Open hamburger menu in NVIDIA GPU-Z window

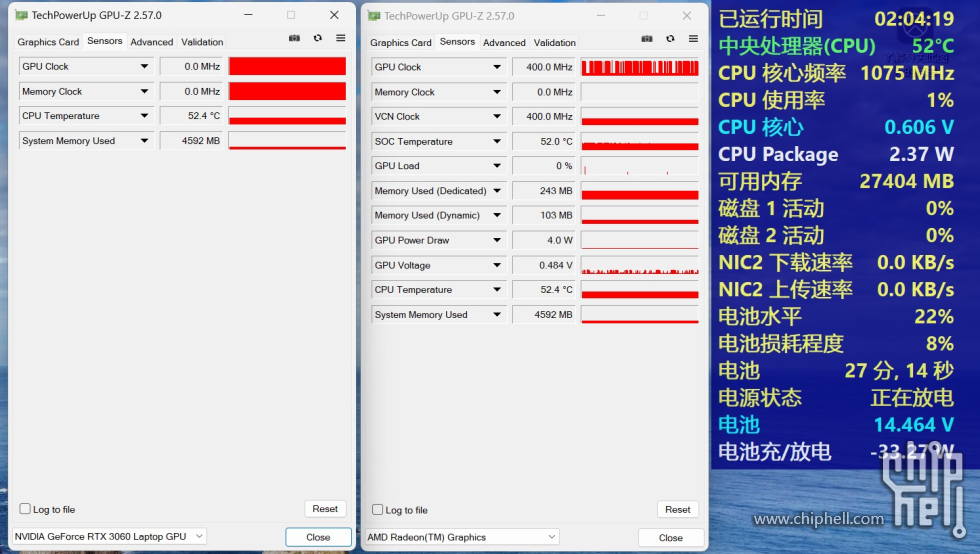pos(341,38)
